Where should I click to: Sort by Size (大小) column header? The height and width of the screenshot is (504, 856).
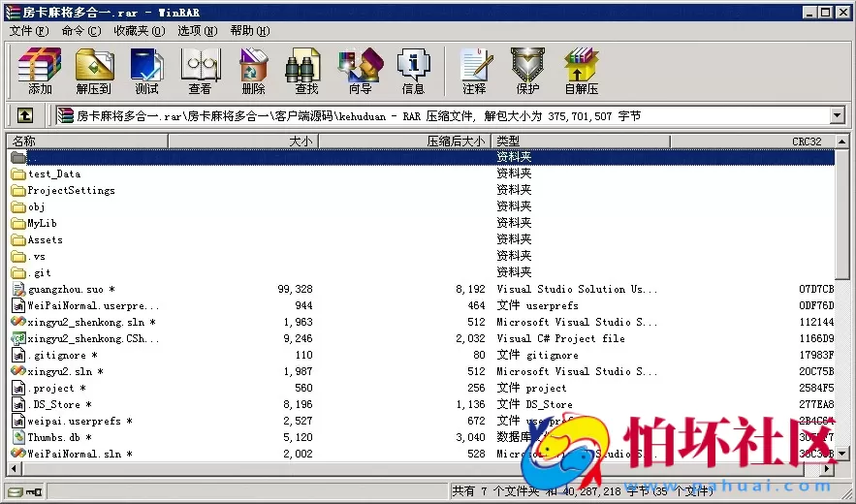(243, 141)
